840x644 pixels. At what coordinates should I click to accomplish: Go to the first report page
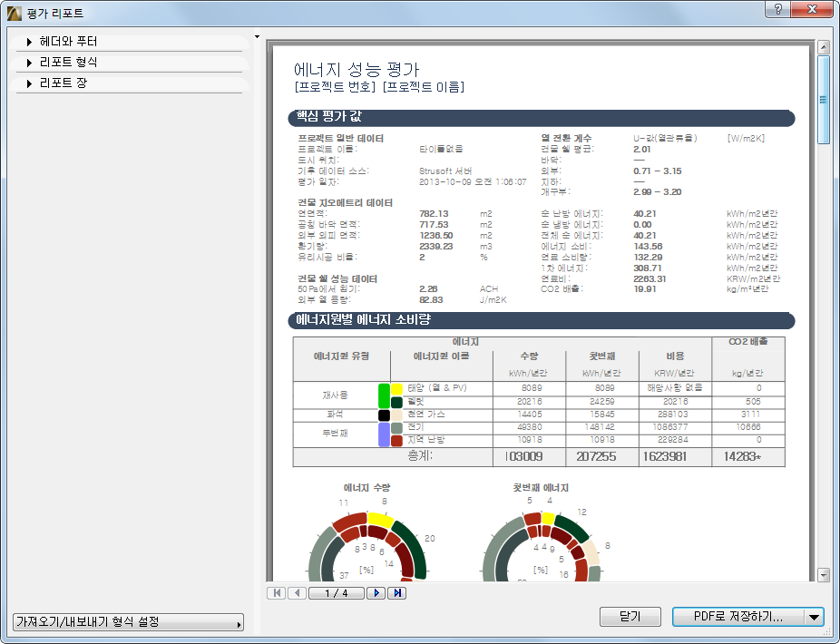pyautogui.click(x=277, y=593)
